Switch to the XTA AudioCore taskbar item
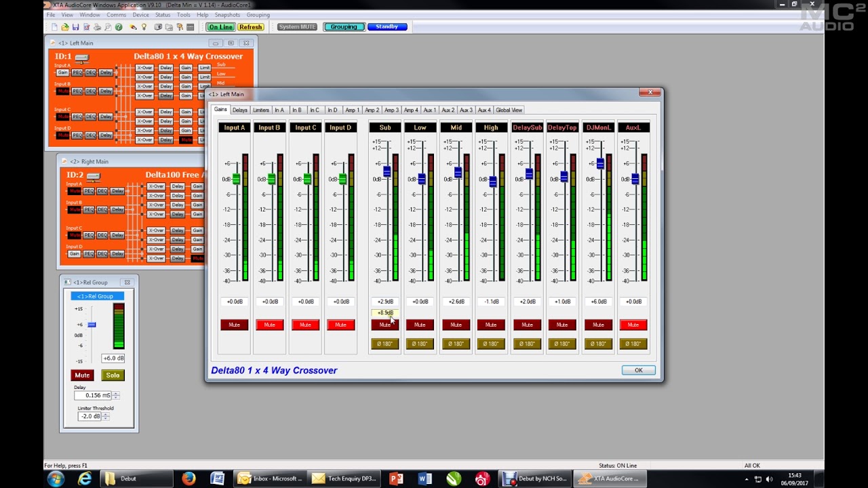The image size is (868, 488). (x=609, y=479)
